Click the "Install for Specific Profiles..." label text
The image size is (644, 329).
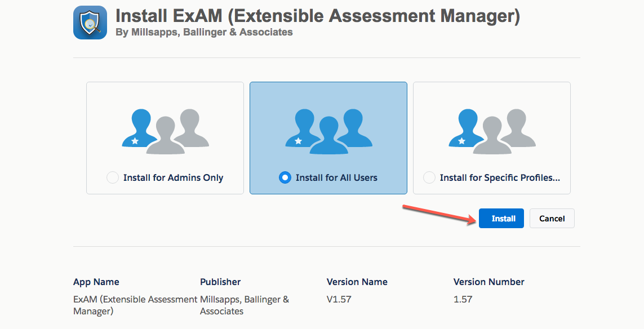(500, 177)
